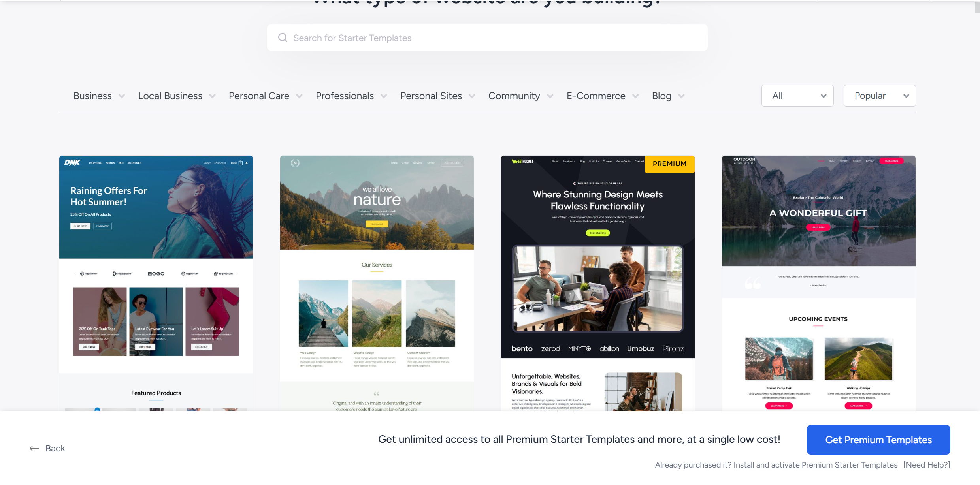Expand the Professionals chevron arrow
The width and height of the screenshot is (980, 485).
click(384, 96)
